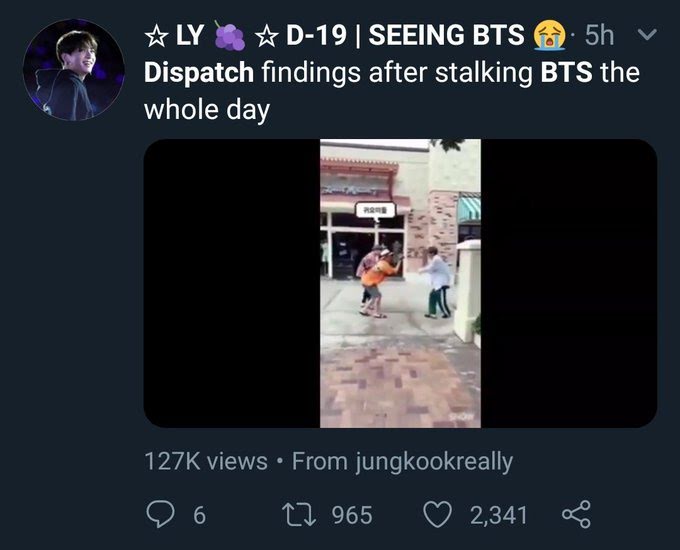Click the Korean caption bubble in video

tap(376, 209)
